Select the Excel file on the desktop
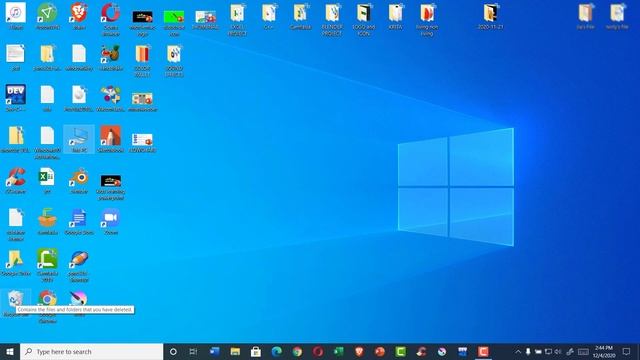This screenshot has height=360, width=640. 47,180
